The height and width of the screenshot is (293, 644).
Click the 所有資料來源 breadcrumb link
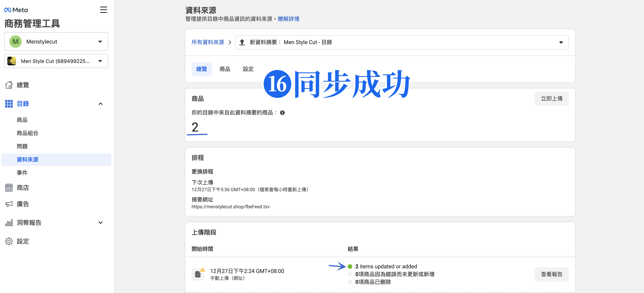208,42
